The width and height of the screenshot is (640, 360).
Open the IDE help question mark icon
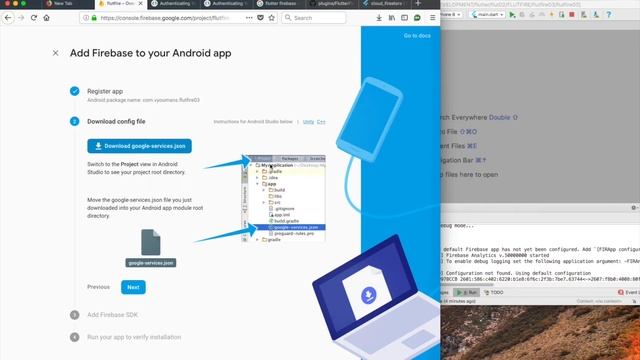click(609, 15)
